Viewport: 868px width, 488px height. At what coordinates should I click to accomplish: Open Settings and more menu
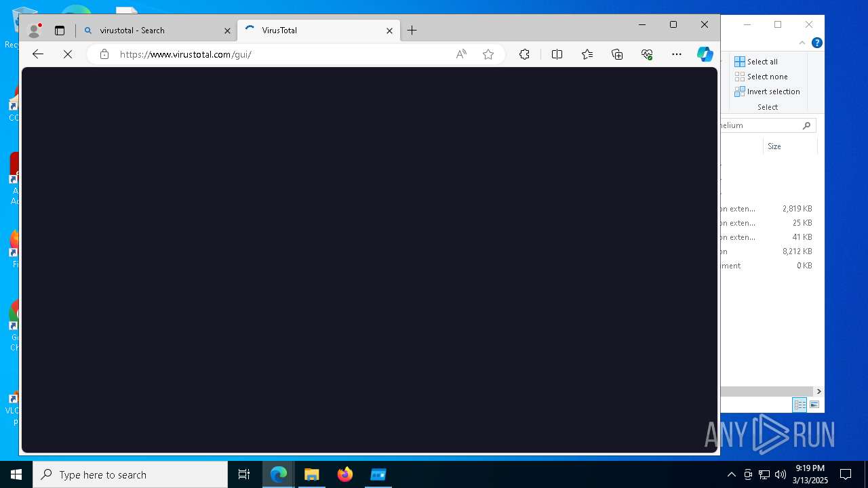(x=677, y=54)
